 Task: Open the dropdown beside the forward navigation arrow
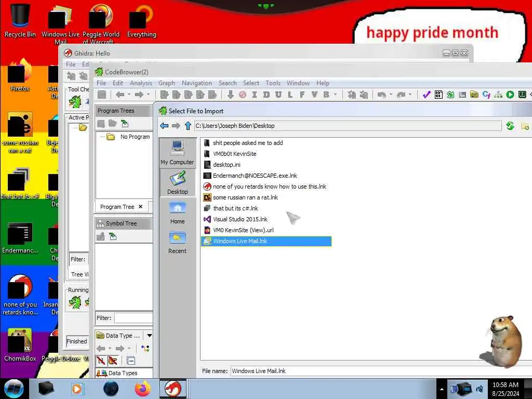click(x=148, y=95)
